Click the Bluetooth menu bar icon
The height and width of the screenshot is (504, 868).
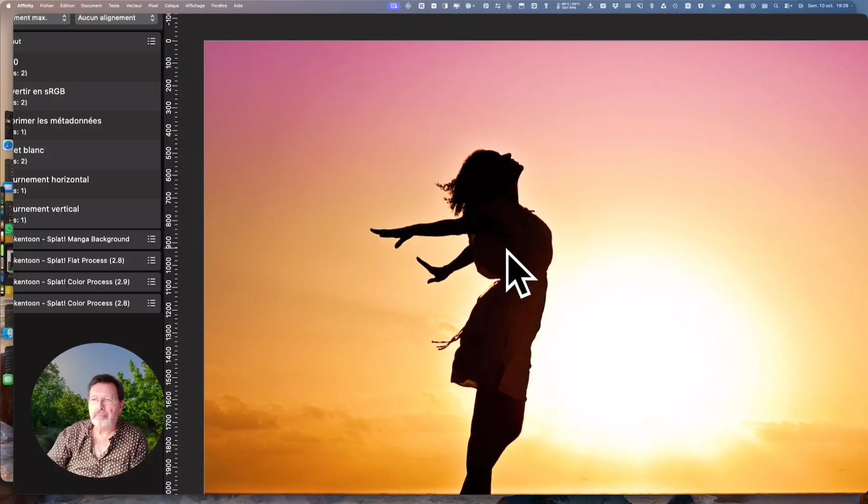(x=651, y=6)
